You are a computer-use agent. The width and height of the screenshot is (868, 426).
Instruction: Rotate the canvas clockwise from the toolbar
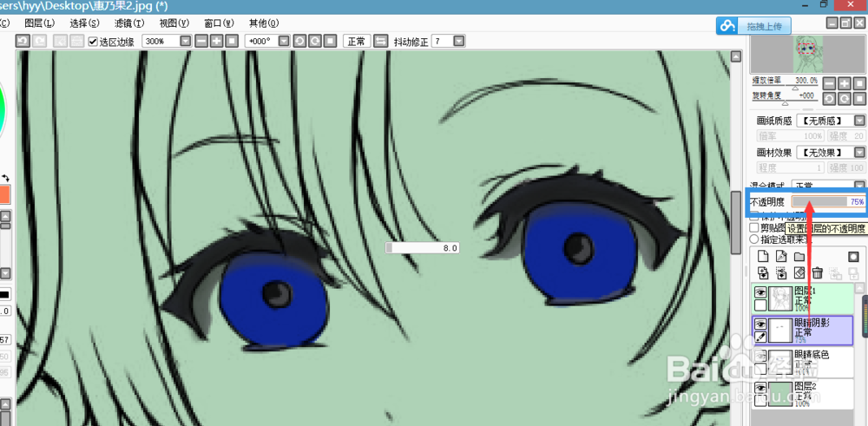coord(314,42)
